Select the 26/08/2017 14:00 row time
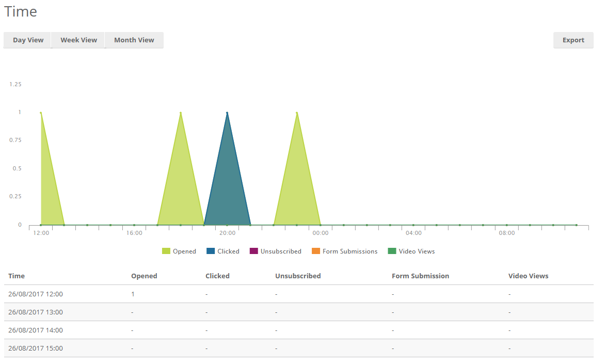 [x=36, y=330]
